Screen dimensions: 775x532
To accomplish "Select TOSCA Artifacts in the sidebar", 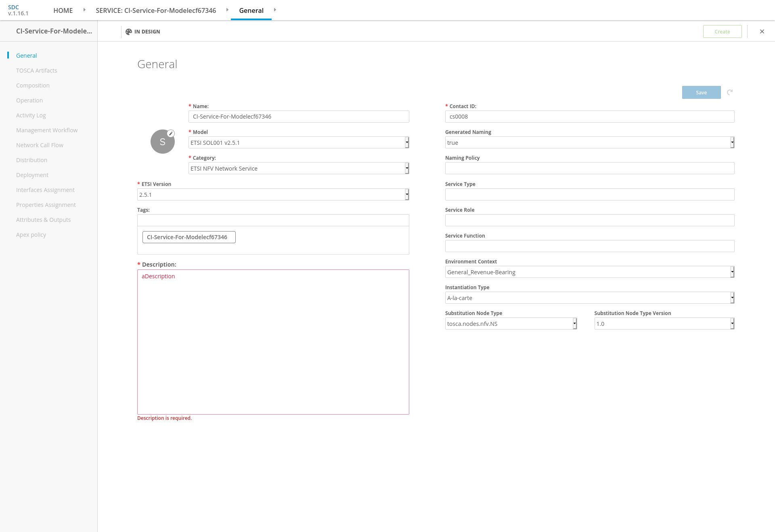I will (36, 71).
